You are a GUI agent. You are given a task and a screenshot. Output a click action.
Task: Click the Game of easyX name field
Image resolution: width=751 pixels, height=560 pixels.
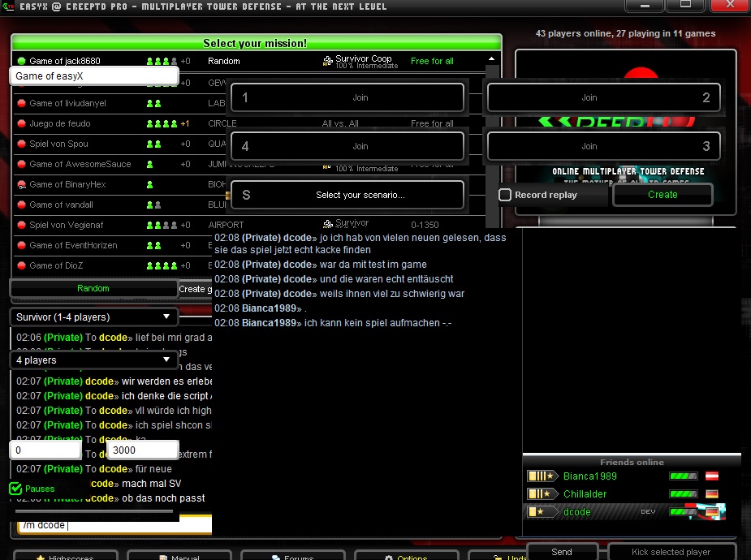pyautogui.click(x=94, y=76)
